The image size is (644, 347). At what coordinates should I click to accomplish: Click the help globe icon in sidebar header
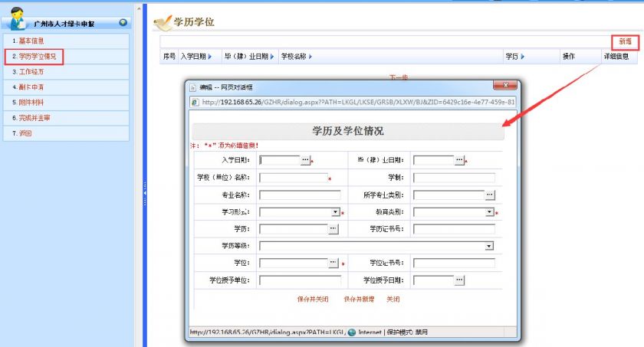[x=123, y=22]
